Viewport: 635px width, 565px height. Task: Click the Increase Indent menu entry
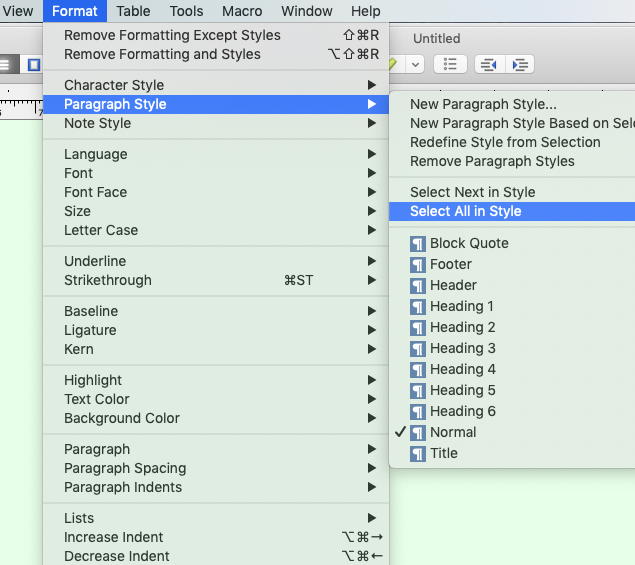(x=114, y=538)
